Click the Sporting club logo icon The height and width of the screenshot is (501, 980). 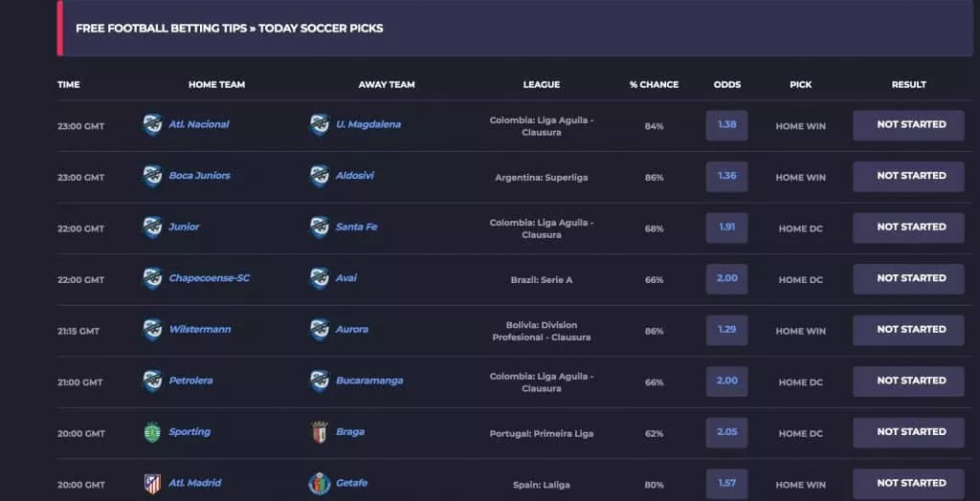coord(152,432)
